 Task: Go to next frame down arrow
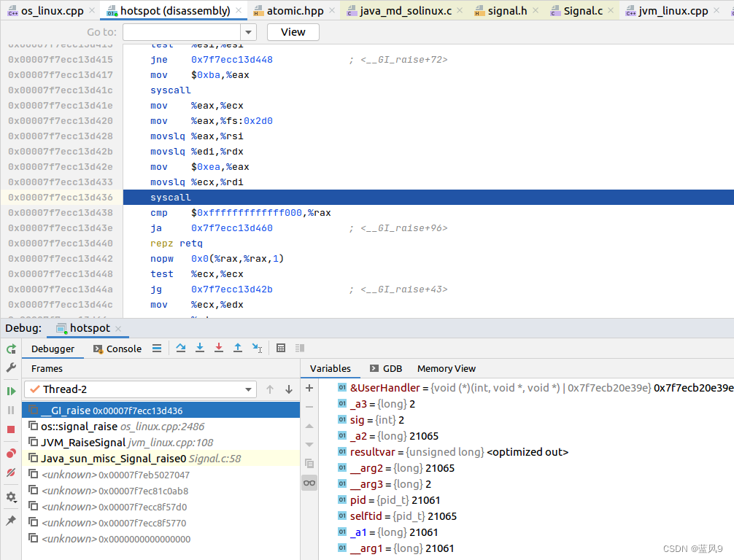tap(289, 389)
